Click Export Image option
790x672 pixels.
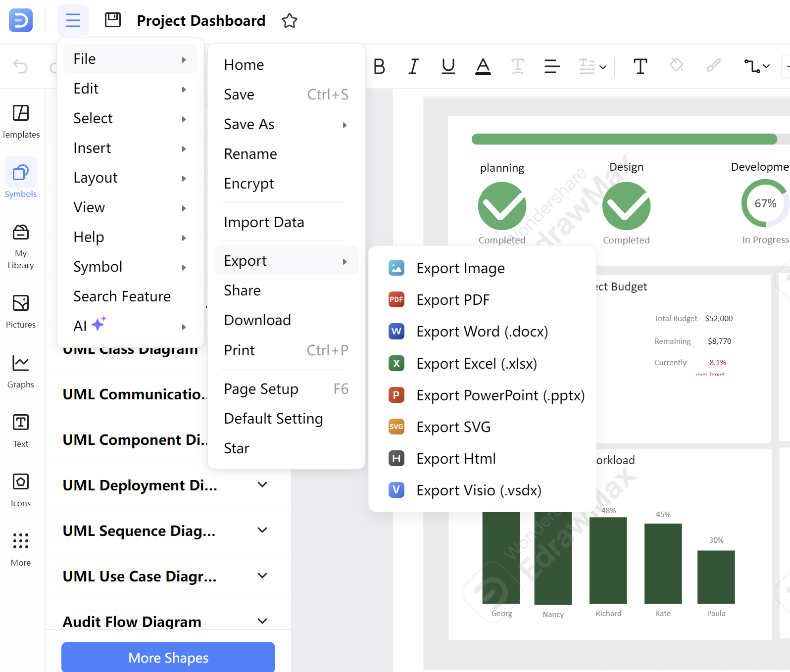482,268
